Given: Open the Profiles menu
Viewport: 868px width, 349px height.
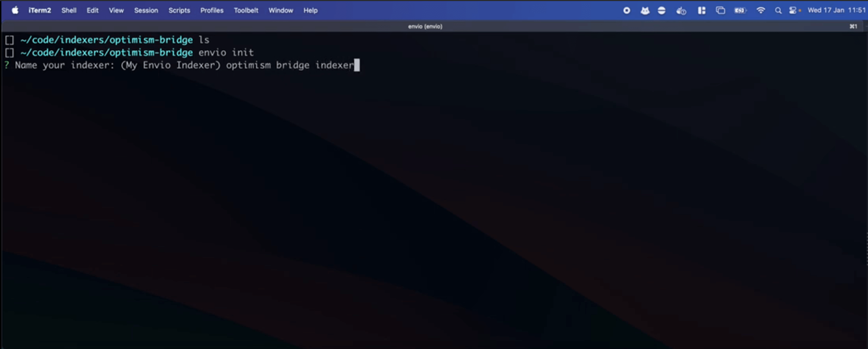Looking at the screenshot, I should (x=212, y=10).
